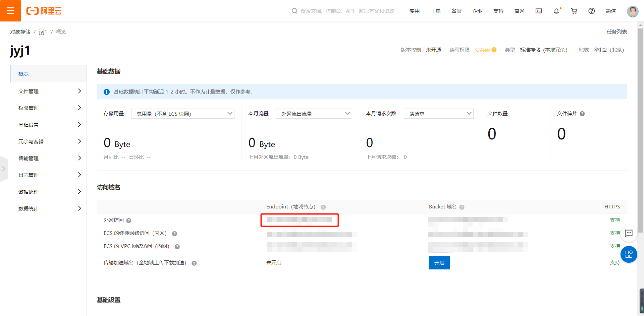Screen dimensions: 644x316
Task: Click 支持 HTTPS link in 外网访问 row
Action: point(615,220)
